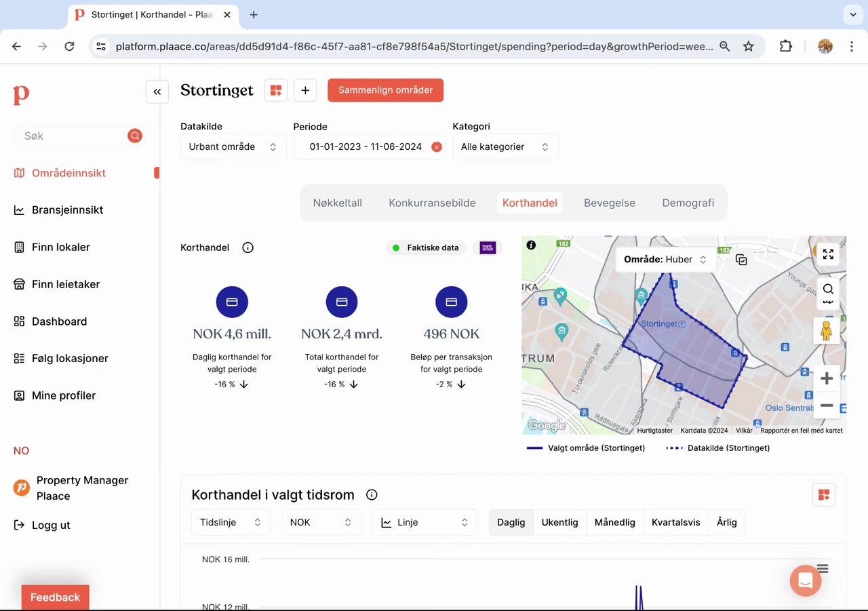The height and width of the screenshot is (611, 868).
Task: Switch to the Bevegelse tab
Action: pos(610,203)
